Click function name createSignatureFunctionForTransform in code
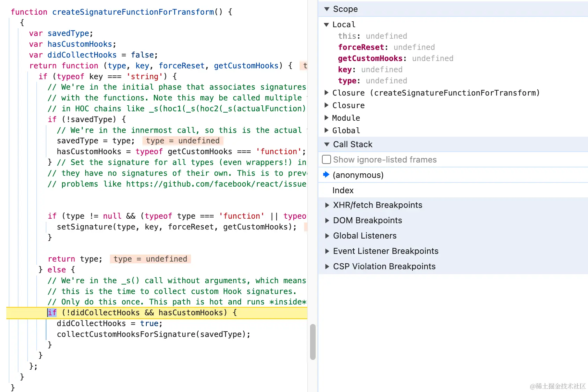This screenshot has width=588, height=392. click(133, 12)
